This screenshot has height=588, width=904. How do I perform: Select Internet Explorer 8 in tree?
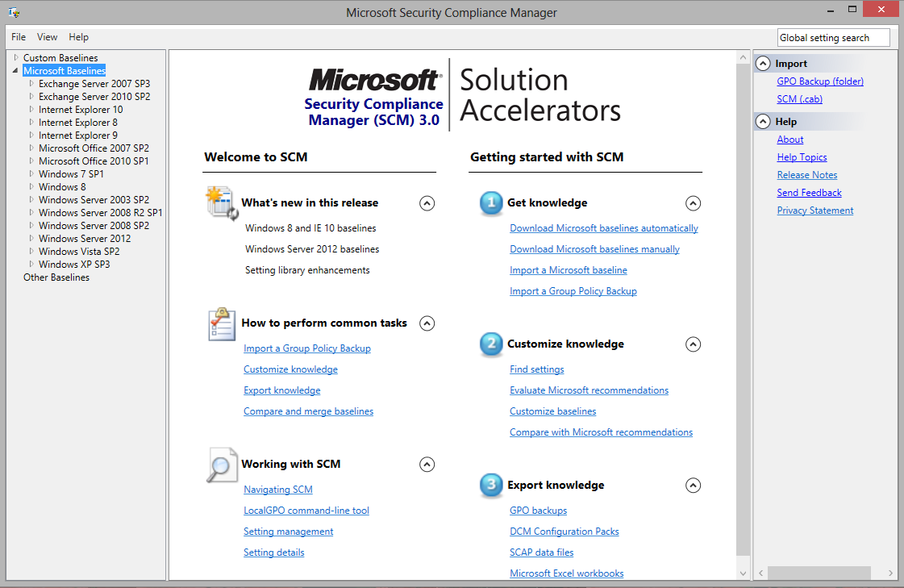click(78, 123)
